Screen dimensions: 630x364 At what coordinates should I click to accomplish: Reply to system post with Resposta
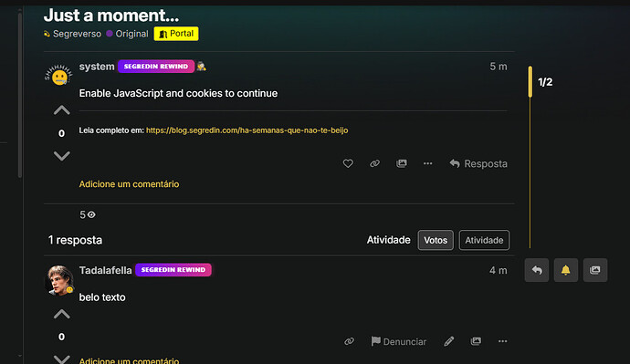pos(478,163)
